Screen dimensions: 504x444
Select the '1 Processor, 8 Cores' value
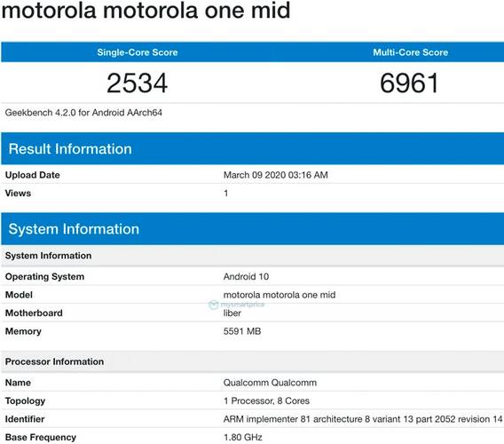(266, 400)
